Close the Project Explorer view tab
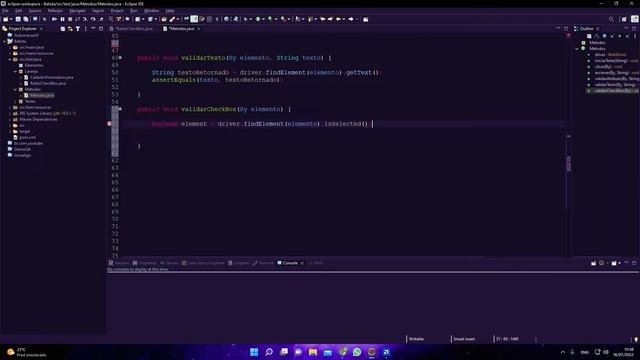 pyautogui.click(x=41, y=29)
